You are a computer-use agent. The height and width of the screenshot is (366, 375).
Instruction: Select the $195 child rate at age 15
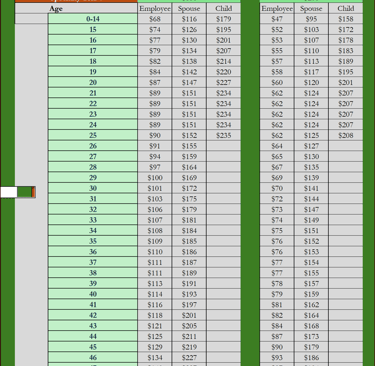(x=224, y=30)
